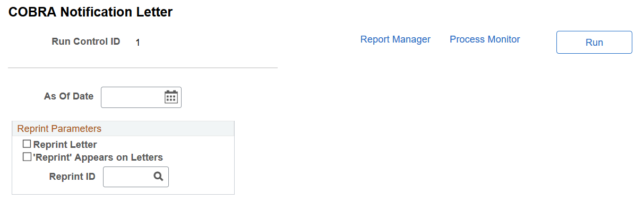Open the Reprint ID lookup magnifier
This screenshot has height=200, width=644.
[x=158, y=177]
